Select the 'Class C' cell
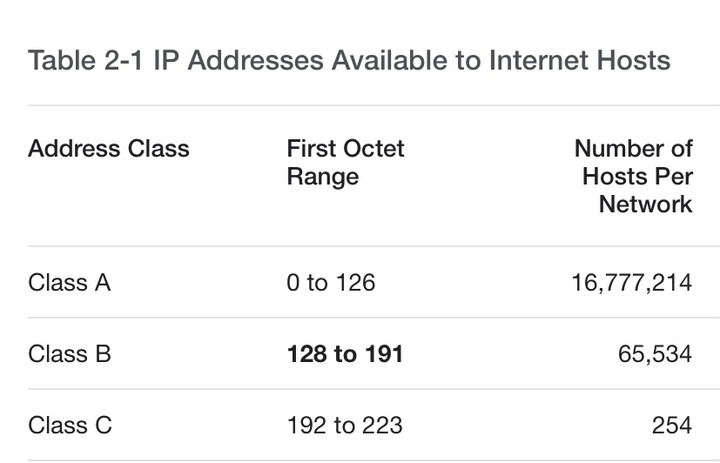Screen dimensions: 720x463 point(70,425)
